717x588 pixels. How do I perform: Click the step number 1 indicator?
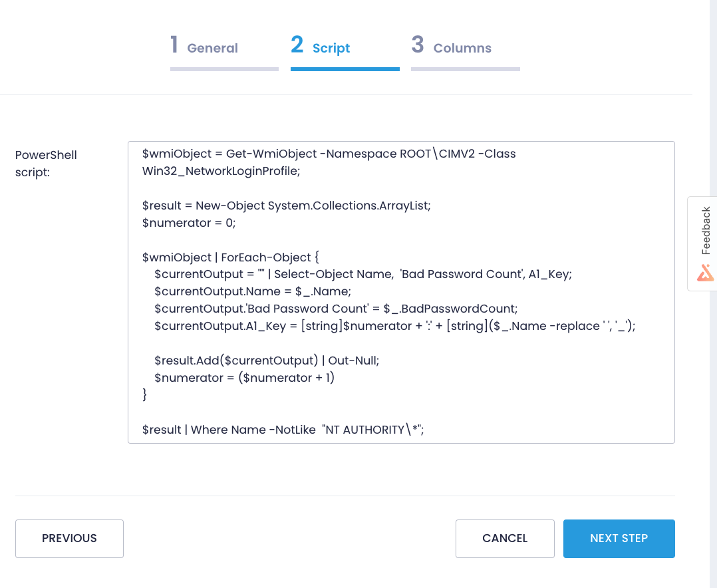coord(174,45)
